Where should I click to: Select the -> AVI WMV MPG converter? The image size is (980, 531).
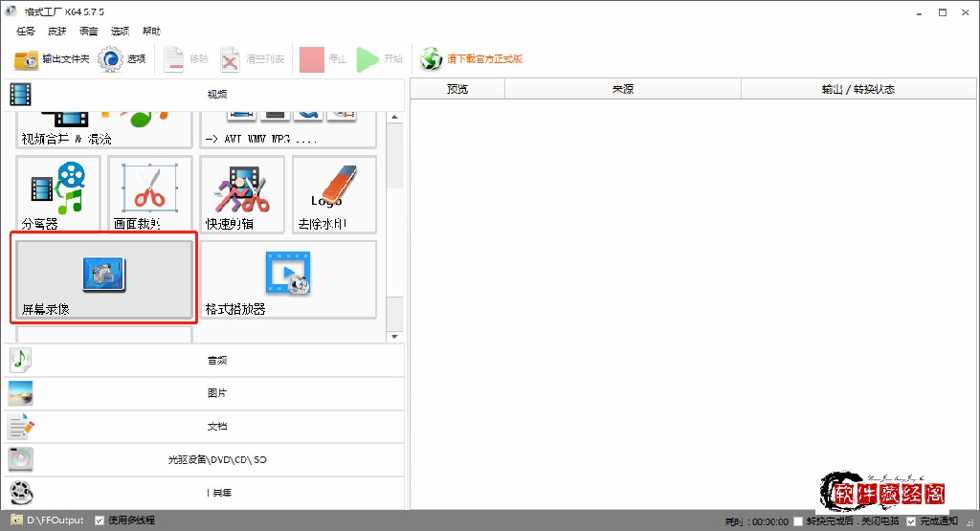(x=288, y=130)
